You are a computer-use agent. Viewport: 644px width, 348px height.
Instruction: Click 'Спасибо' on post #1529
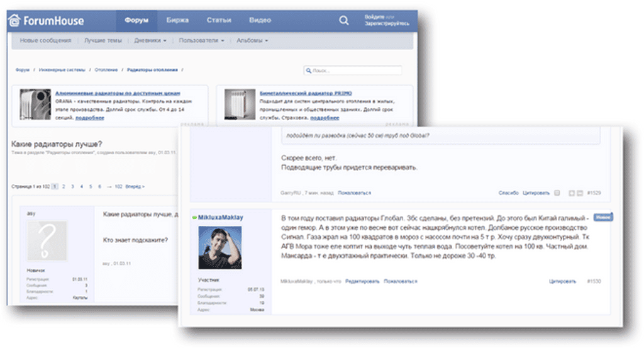click(x=508, y=193)
